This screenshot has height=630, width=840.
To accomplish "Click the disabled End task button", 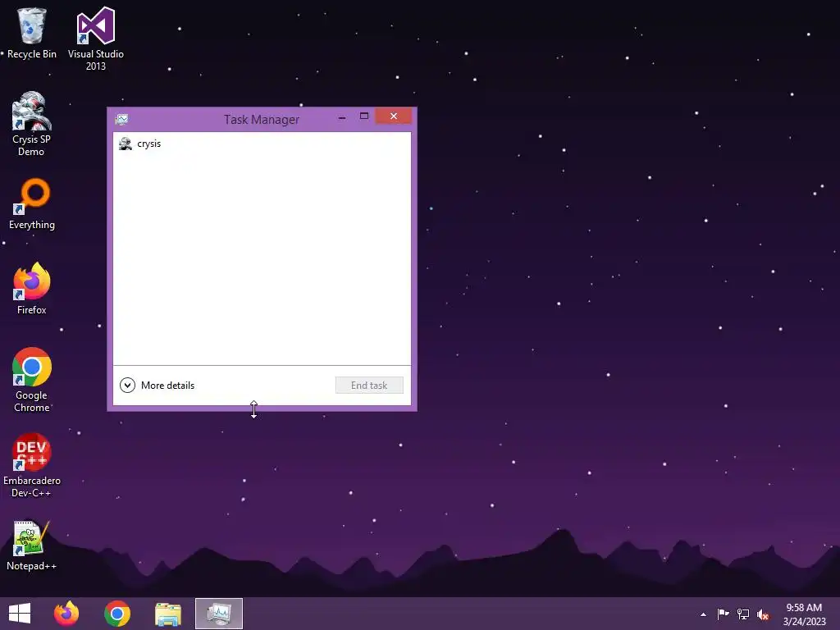I will click(369, 386).
